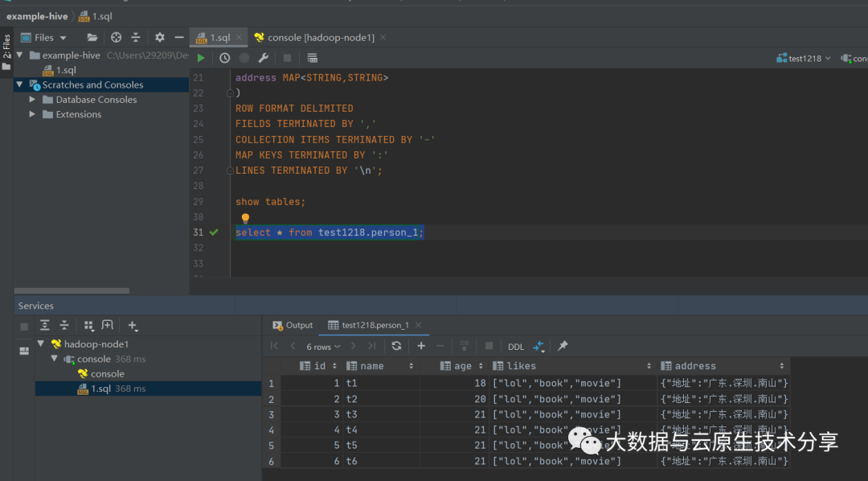Image resolution: width=868 pixels, height=481 pixels.
Task: Collapse the console 368 ms node
Action: click(55, 359)
